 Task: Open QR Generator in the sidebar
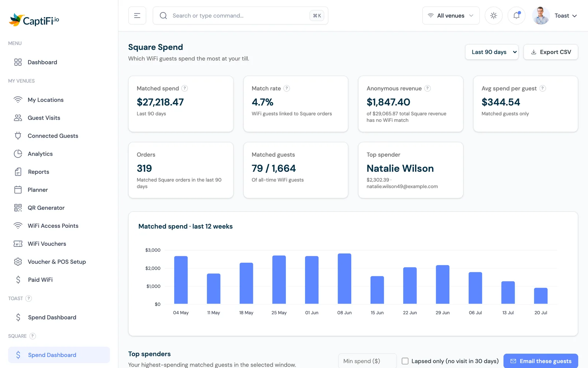[59, 208]
